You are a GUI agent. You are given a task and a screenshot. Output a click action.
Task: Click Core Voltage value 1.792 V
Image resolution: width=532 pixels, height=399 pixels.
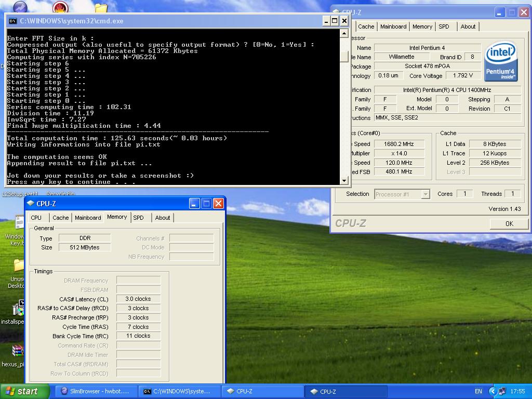[x=463, y=75]
